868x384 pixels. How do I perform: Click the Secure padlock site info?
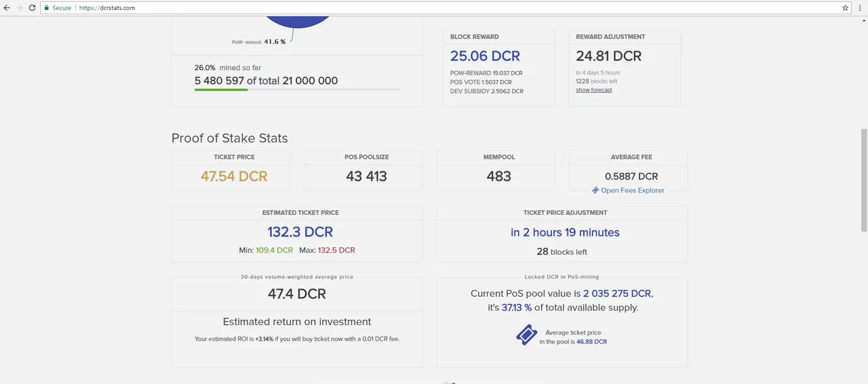pos(58,7)
